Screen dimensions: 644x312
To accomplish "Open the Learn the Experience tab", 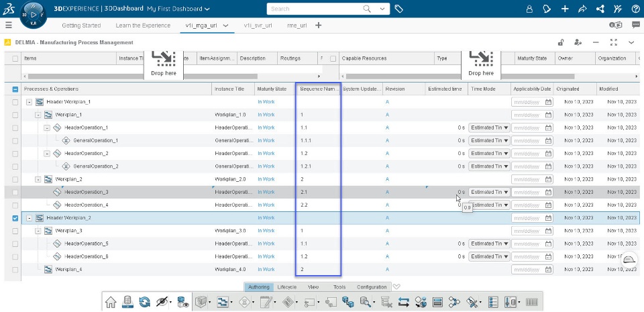I will (x=143, y=25).
